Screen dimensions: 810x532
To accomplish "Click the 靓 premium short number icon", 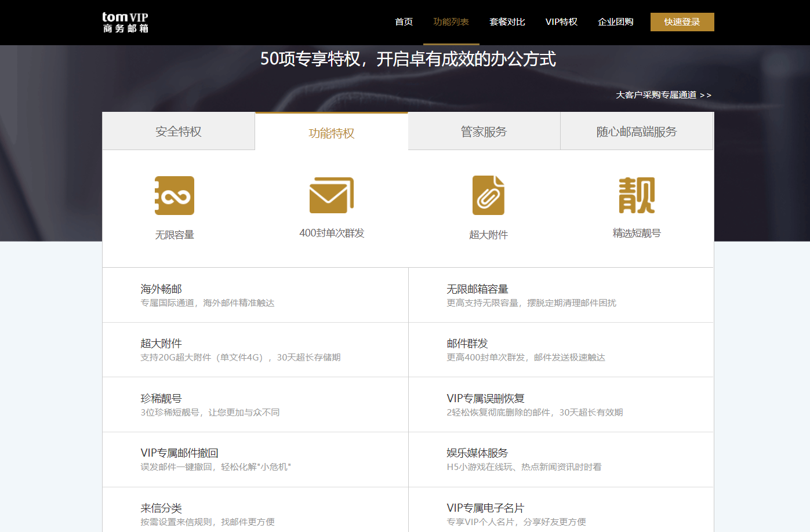I will click(636, 195).
